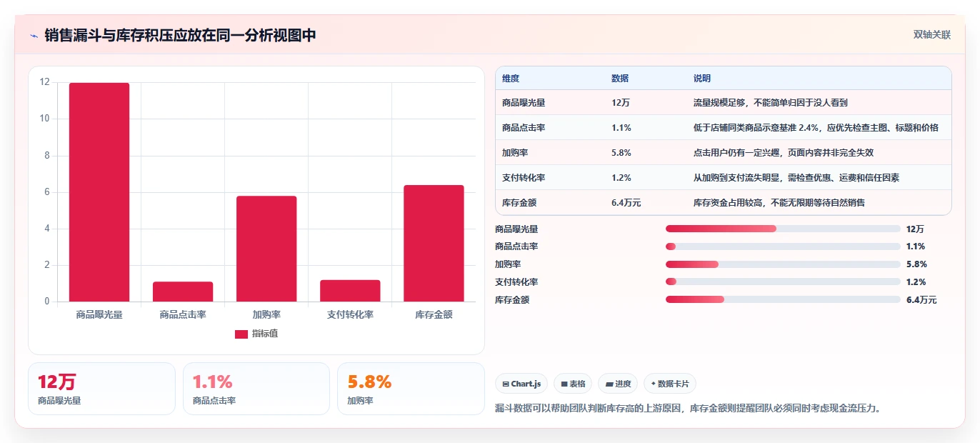Open the 5.8% 加购率 stat card
980x443 pixels.
coord(411,389)
